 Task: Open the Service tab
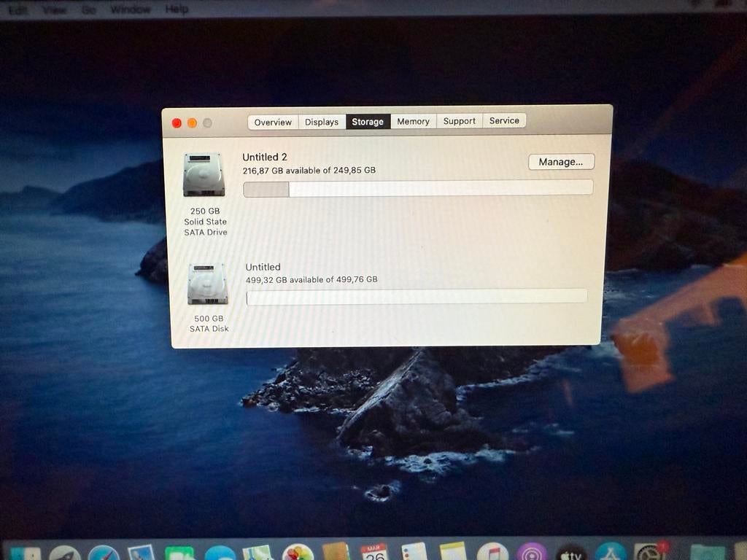tap(504, 120)
